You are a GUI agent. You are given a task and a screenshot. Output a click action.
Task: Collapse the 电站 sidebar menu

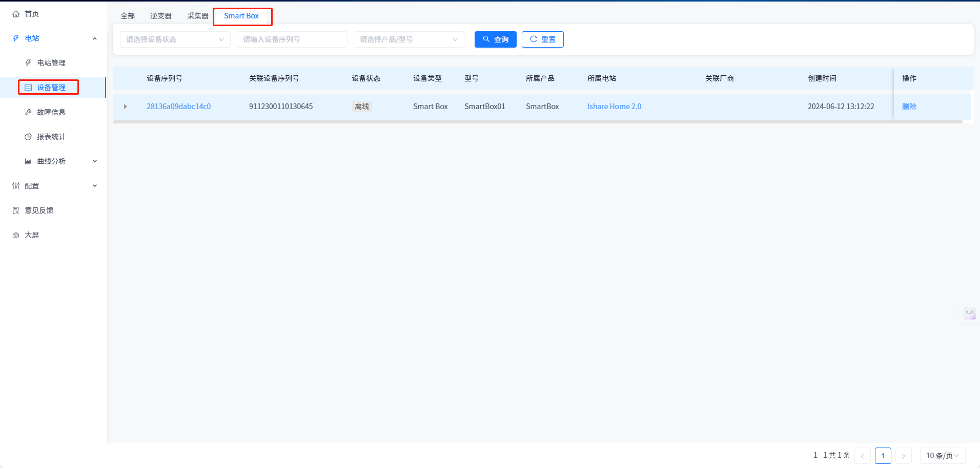pos(95,38)
